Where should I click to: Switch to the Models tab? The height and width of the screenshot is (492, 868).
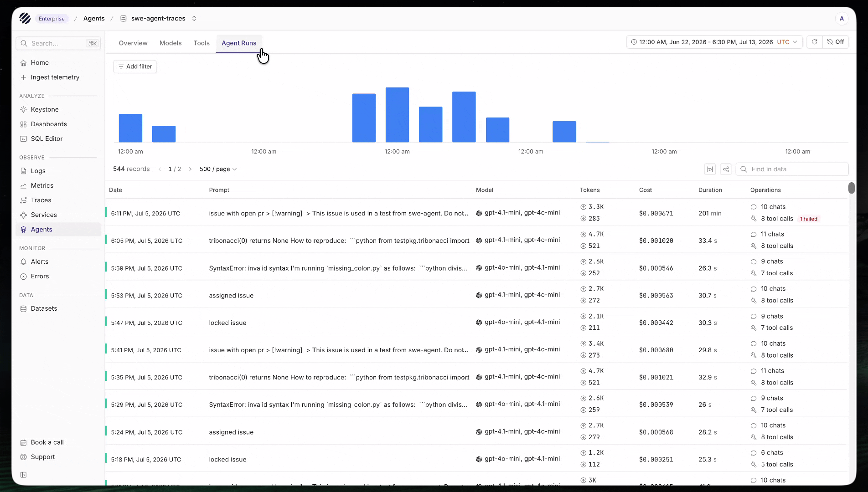(x=170, y=43)
